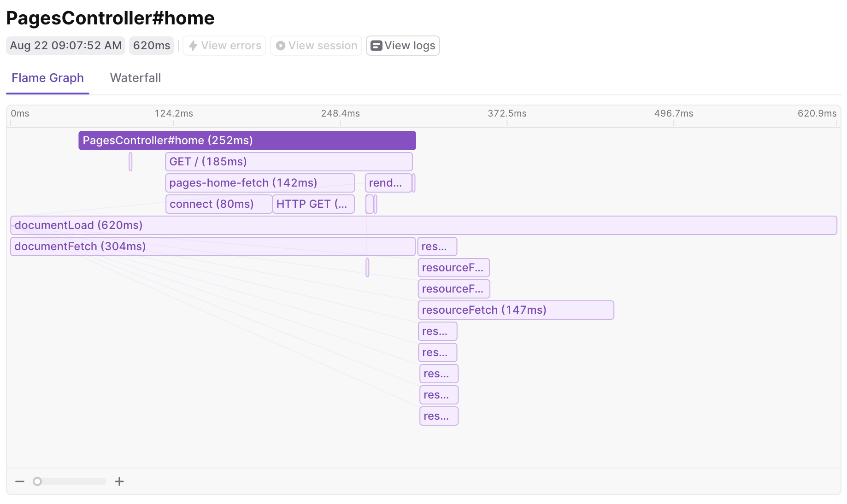The width and height of the screenshot is (847, 504).
Task: Select the PagesController#home (252ms) span
Action: [x=247, y=141]
